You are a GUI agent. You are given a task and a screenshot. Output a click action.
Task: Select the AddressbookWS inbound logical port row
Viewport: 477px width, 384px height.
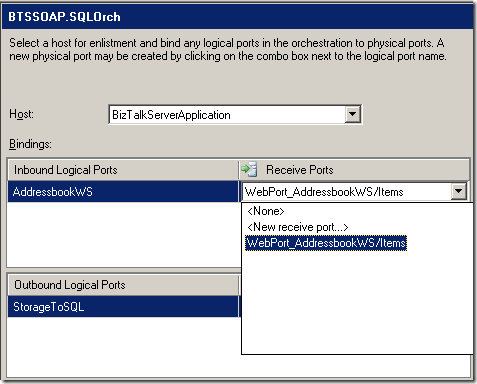click(123, 192)
